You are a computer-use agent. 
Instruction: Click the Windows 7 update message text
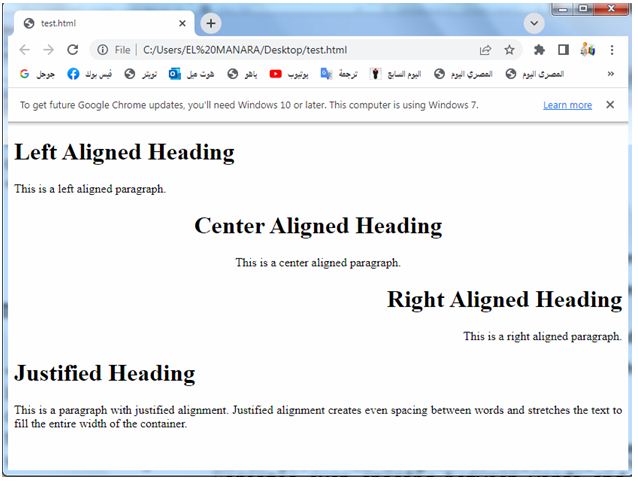point(249,105)
